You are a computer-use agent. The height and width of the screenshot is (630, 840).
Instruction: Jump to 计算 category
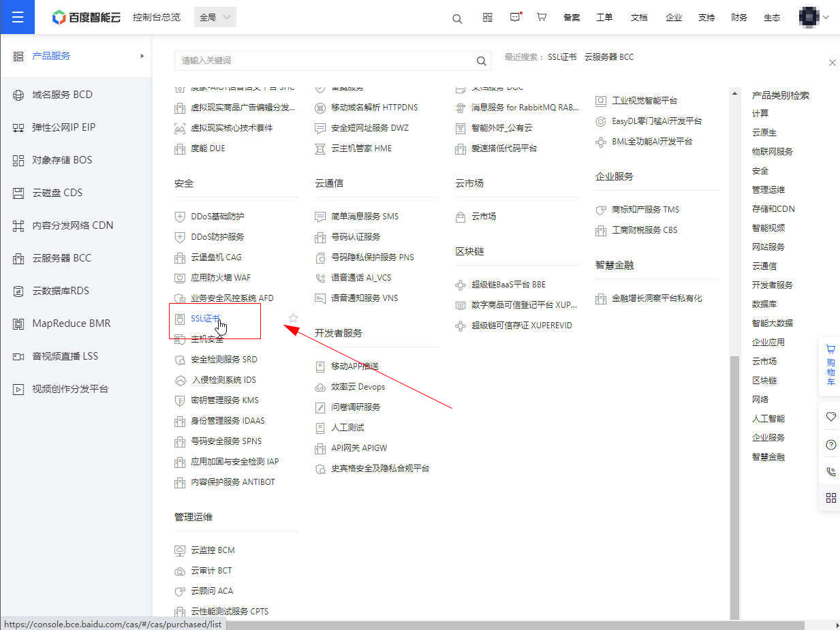760,114
